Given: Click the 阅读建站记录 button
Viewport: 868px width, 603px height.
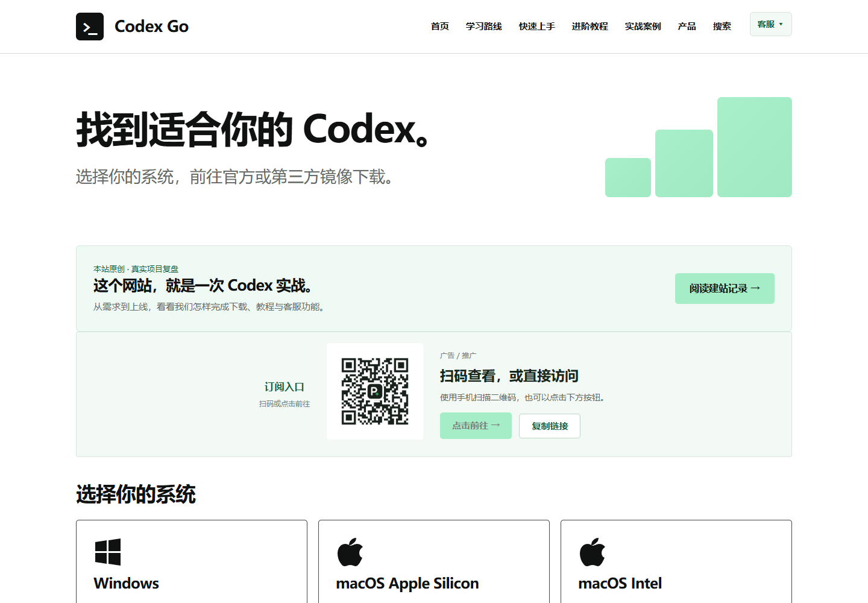Looking at the screenshot, I should (x=725, y=289).
